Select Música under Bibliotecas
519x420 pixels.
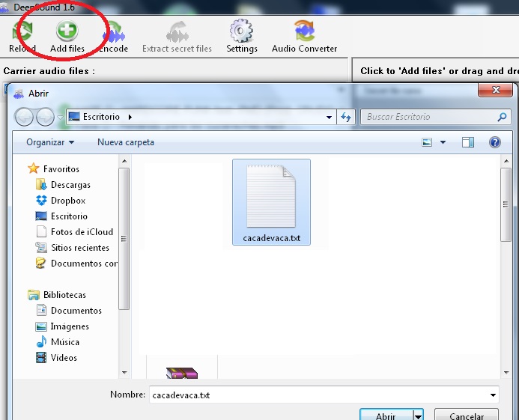(65, 342)
